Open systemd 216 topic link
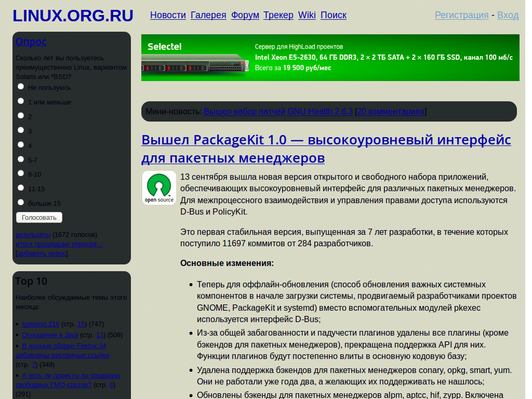This screenshot has height=399, width=532. (x=41, y=324)
